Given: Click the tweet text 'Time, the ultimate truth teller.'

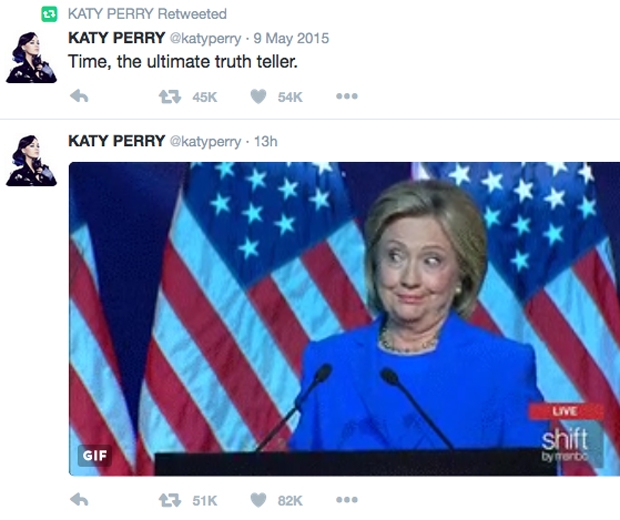Looking at the screenshot, I should pos(183,62).
